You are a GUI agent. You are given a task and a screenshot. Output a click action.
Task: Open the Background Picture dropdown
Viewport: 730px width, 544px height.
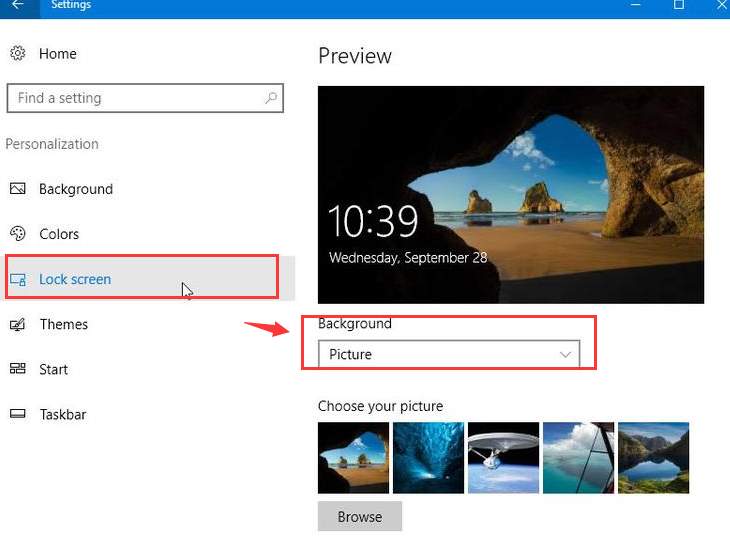[x=448, y=355]
